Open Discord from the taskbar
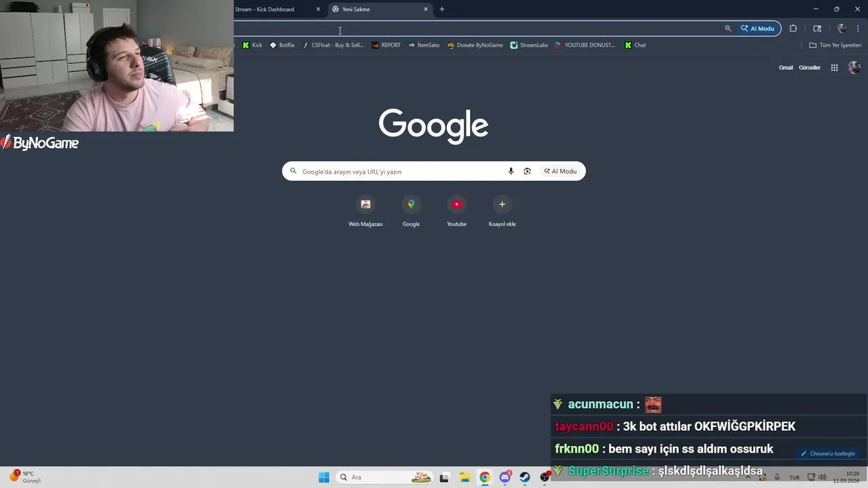The height and width of the screenshot is (488, 868). (x=505, y=477)
